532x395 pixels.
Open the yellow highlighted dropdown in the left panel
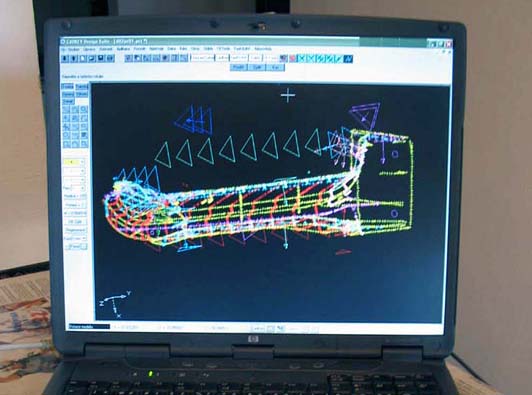[74, 162]
